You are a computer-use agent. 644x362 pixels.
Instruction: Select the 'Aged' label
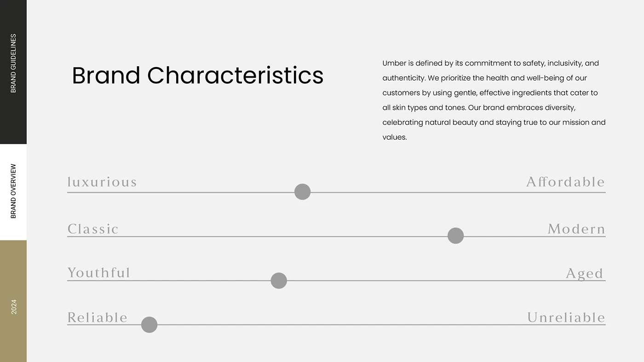[x=584, y=273]
